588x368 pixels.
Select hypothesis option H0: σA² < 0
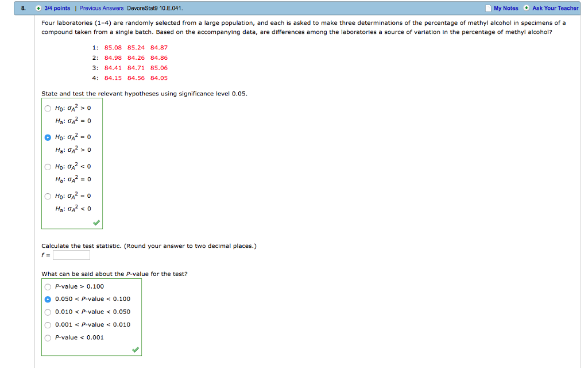pos(48,166)
